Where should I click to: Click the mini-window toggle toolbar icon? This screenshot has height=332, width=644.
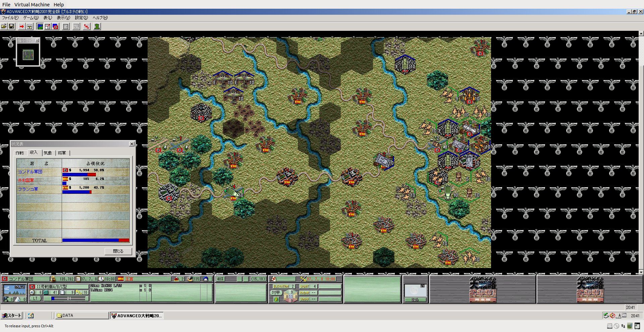[x=48, y=26]
